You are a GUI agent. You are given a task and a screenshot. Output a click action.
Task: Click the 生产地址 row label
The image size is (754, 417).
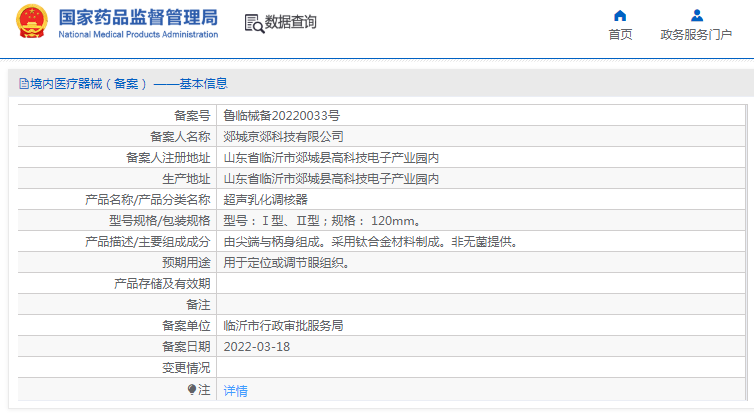click(x=186, y=179)
